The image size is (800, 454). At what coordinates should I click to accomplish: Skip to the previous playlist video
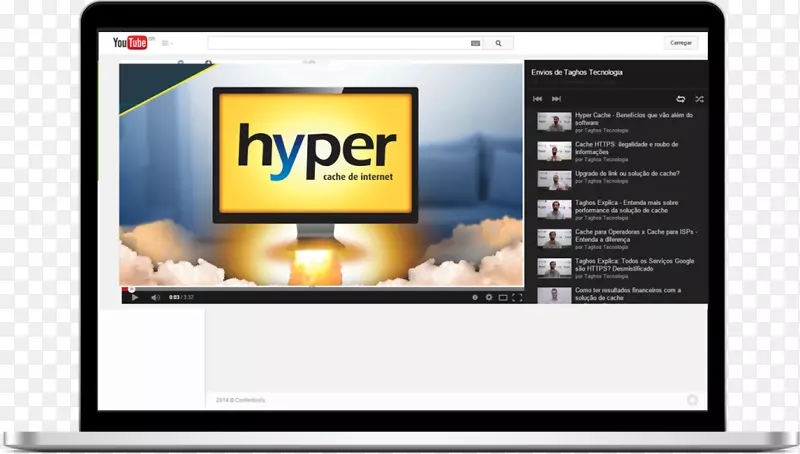coord(537,99)
